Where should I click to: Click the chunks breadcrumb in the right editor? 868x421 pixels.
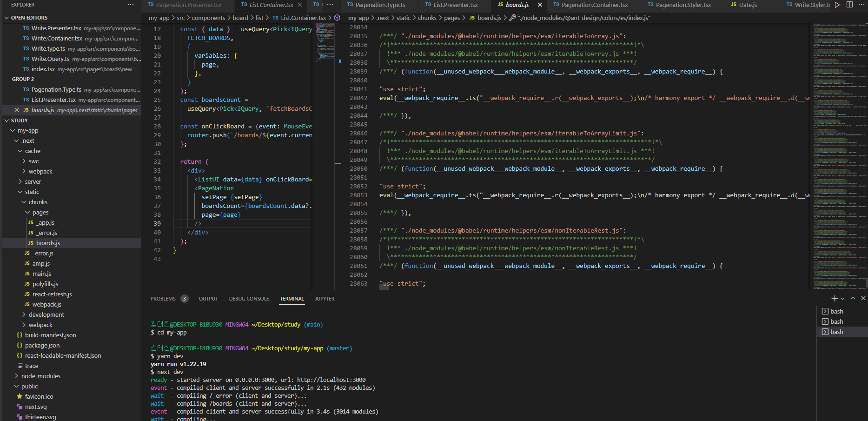click(427, 18)
